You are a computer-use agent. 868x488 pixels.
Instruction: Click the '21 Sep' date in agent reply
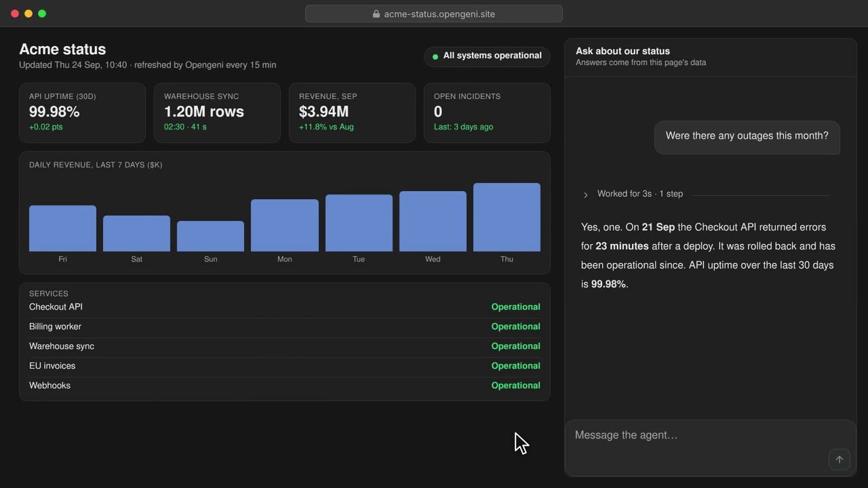tap(658, 227)
